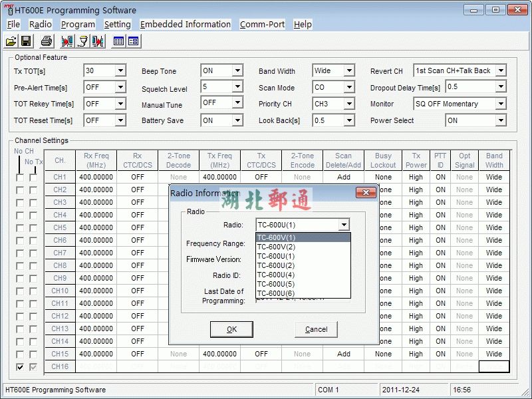Image resolution: width=532 pixels, height=399 pixels.
Task: Click the radio transfer icon beside the grid icon
Action: coord(98,41)
